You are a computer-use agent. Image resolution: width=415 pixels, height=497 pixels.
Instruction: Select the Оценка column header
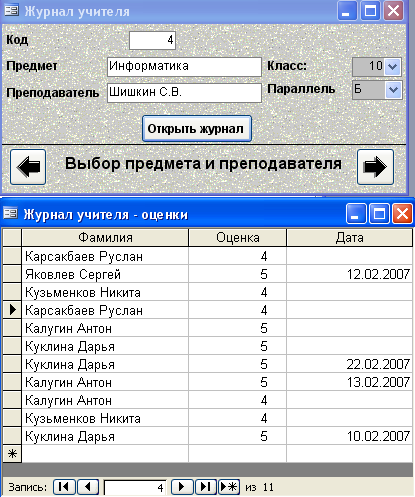[237, 238]
